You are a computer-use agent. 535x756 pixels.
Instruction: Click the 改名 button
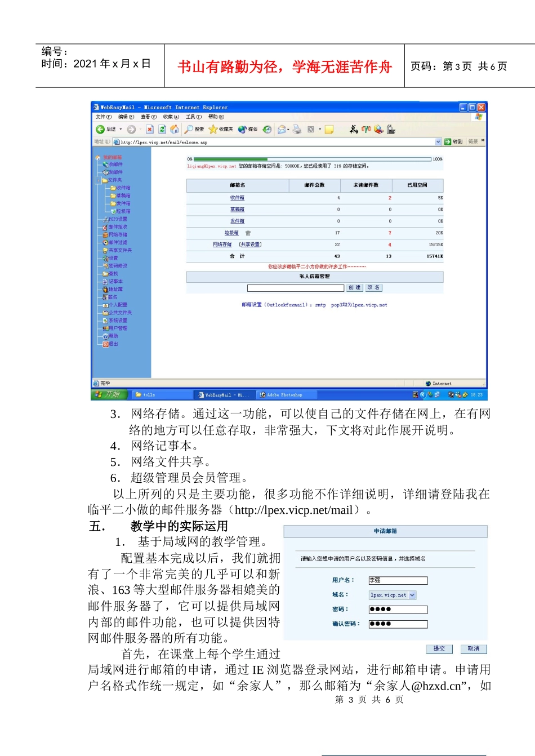[x=373, y=288]
